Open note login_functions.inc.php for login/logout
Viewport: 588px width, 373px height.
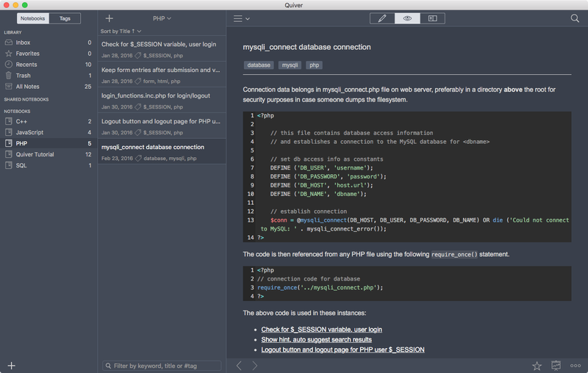(162, 101)
